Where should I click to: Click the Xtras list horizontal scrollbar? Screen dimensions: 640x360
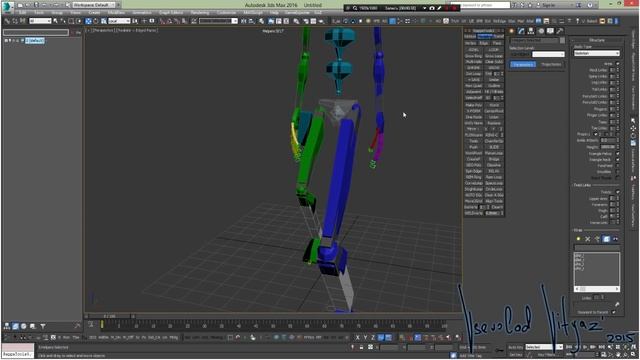click(597, 289)
